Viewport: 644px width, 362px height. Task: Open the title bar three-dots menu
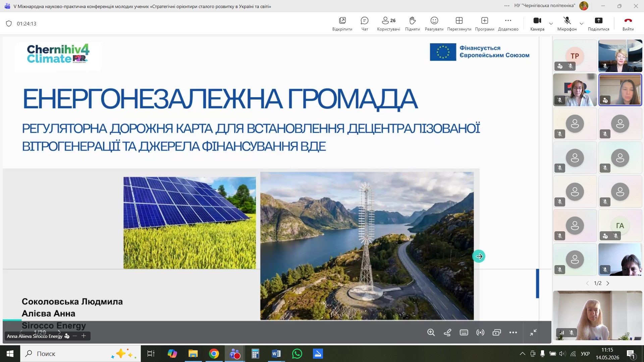507,6
